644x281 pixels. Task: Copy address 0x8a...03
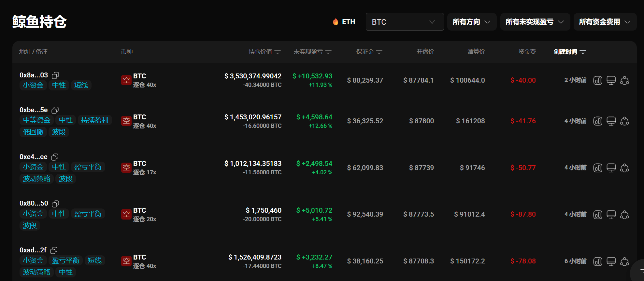click(55, 75)
